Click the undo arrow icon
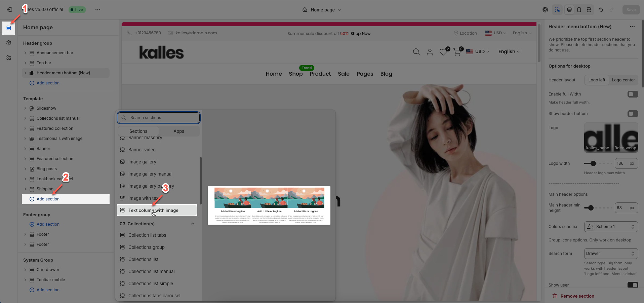The height and width of the screenshot is (303, 644). [601, 10]
